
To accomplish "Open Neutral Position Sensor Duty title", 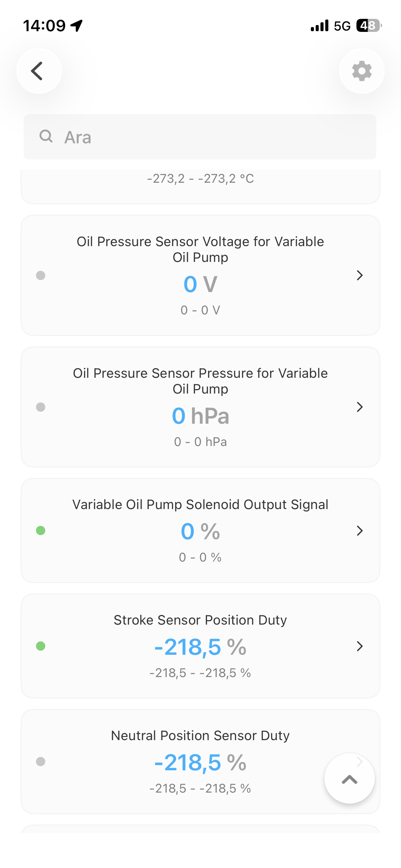I will tap(200, 736).
